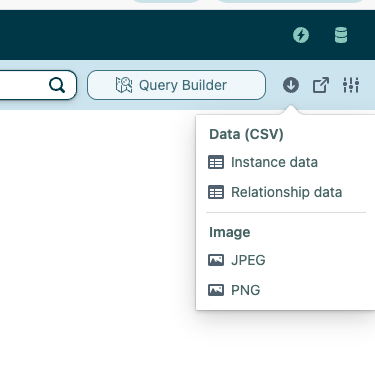Open the settings sliders icon
Screen dimensions: 375x384
(x=351, y=85)
